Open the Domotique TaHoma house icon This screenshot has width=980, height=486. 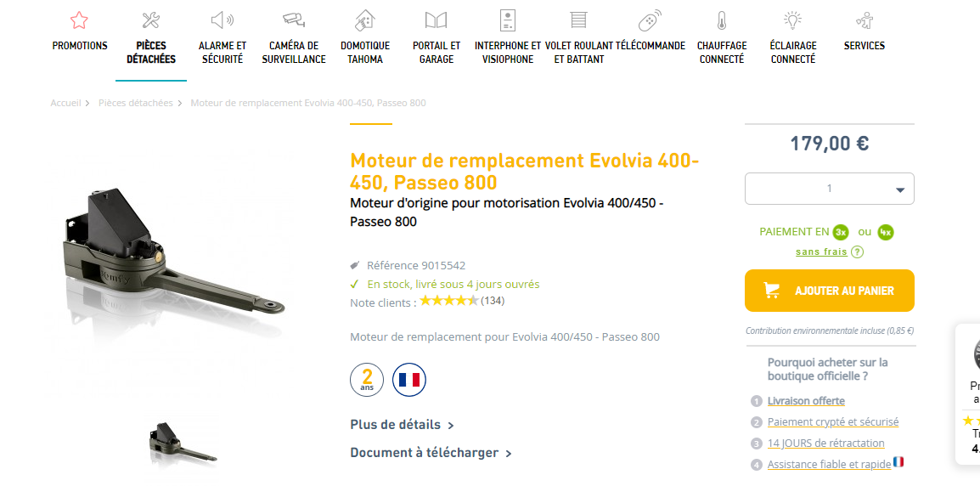coord(364,20)
